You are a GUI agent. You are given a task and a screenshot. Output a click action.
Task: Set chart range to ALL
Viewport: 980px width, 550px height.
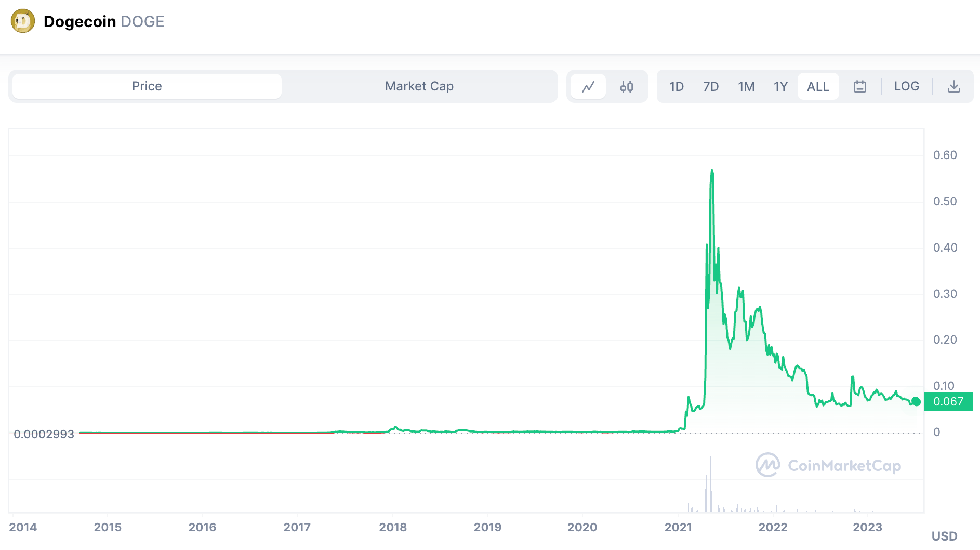(818, 87)
